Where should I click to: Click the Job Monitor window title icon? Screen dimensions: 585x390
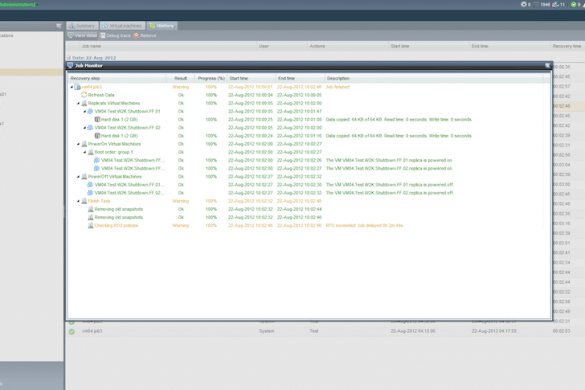point(70,65)
